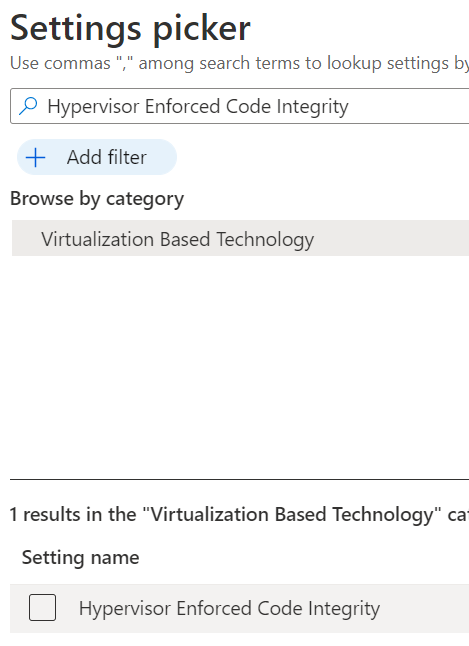The image size is (469, 646).
Task: Place cursor after 'Integrity' in the search box
Action: pyautogui.click(x=350, y=106)
